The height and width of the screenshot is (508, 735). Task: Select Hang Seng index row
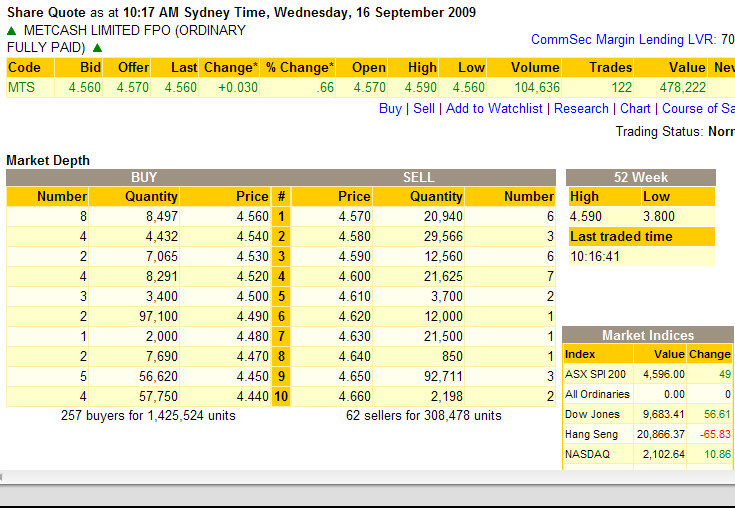648,434
